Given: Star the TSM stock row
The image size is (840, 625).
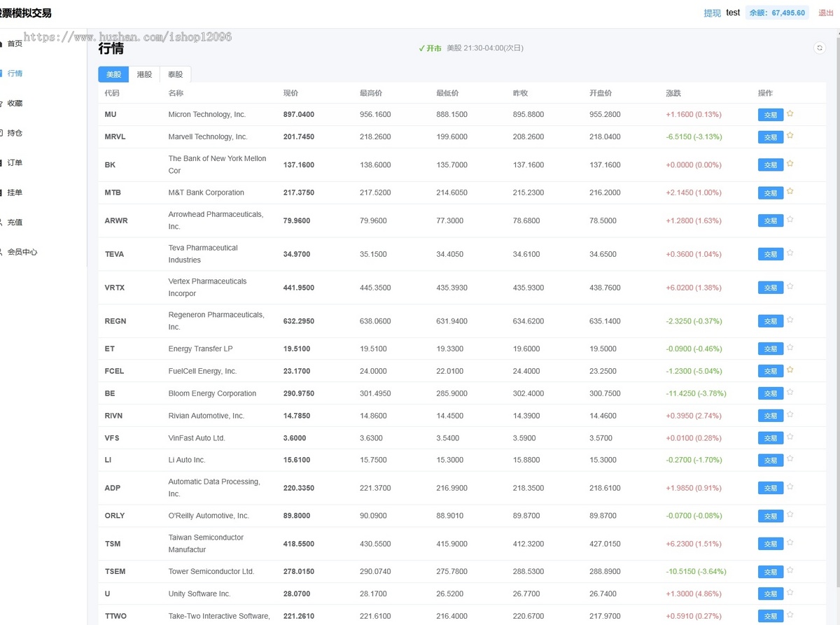Looking at the screenshot, I should pyautogui.click(x=790, y=543).
